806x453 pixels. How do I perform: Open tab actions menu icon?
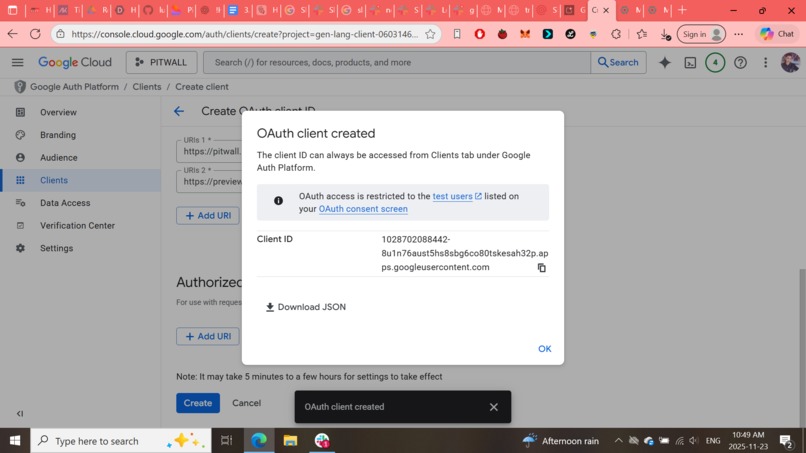(13, 10)
